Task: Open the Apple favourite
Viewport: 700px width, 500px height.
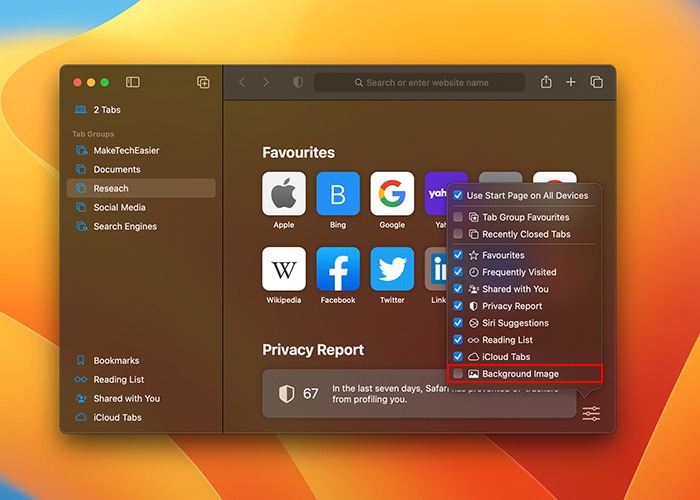Action: coord(284,194)
